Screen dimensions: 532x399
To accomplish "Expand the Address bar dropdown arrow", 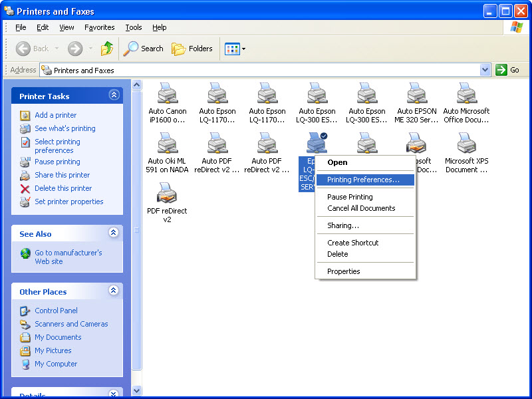I will (x=485, y=70).
